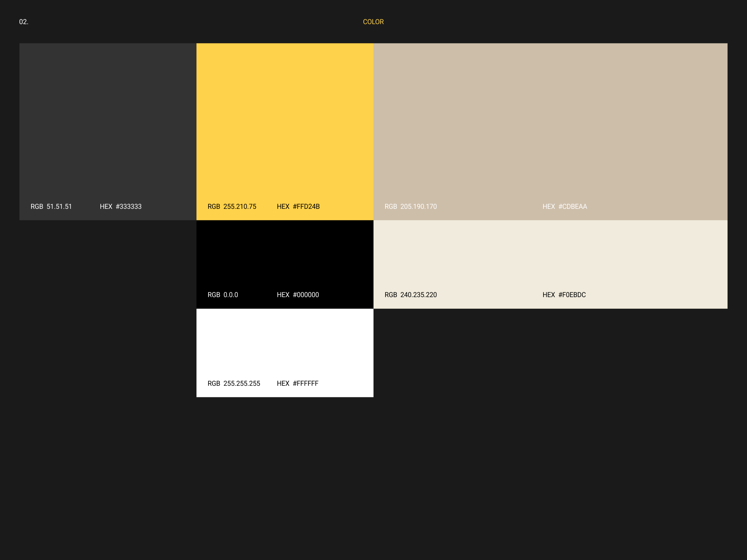Screen dimensions: 747x560
Task: Click the 02. page number
Action: 24,22
